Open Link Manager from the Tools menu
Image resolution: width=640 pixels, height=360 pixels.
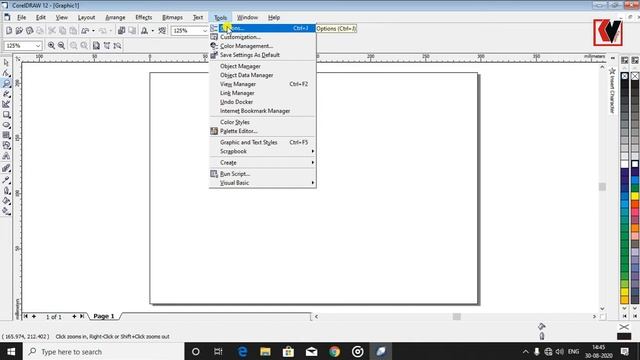click(x=263, y=93)
